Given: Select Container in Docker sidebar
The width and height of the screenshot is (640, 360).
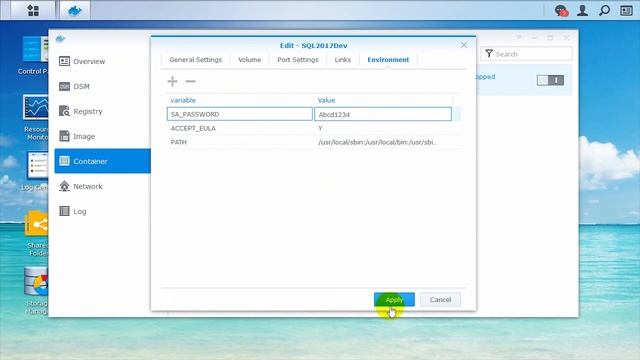Looking at the screenshot, I should coord(102,161).
